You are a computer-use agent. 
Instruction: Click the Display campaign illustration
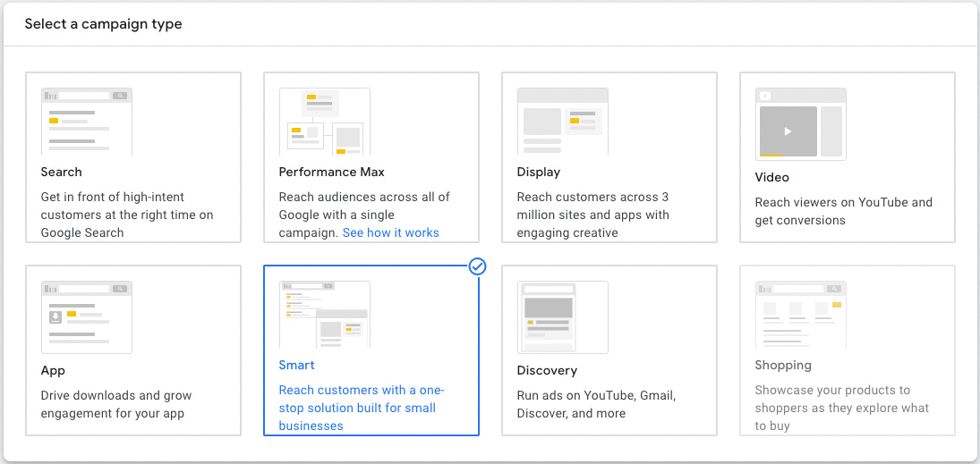click(562, 122)
